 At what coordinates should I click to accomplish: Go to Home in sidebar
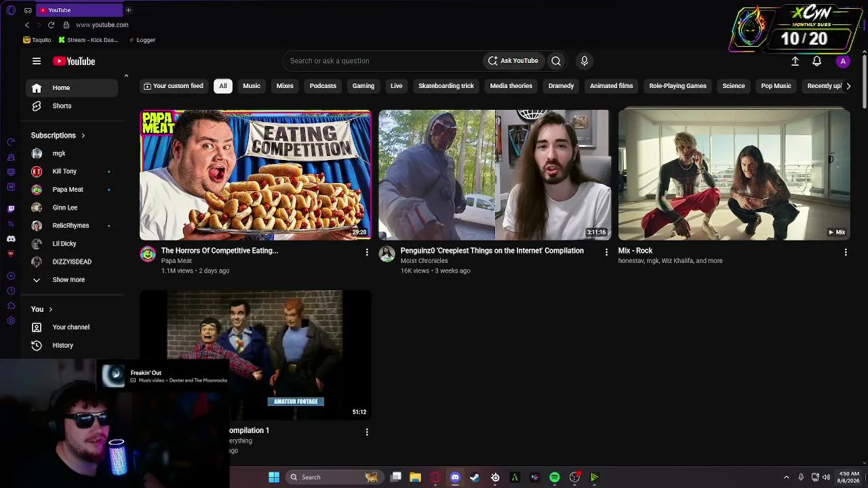(x=72, y=88)
